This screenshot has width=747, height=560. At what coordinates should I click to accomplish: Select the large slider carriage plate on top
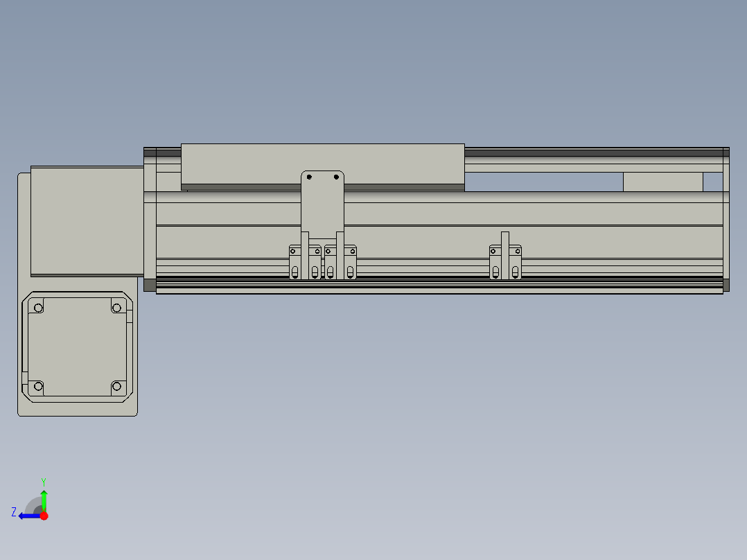pos(322,167)
